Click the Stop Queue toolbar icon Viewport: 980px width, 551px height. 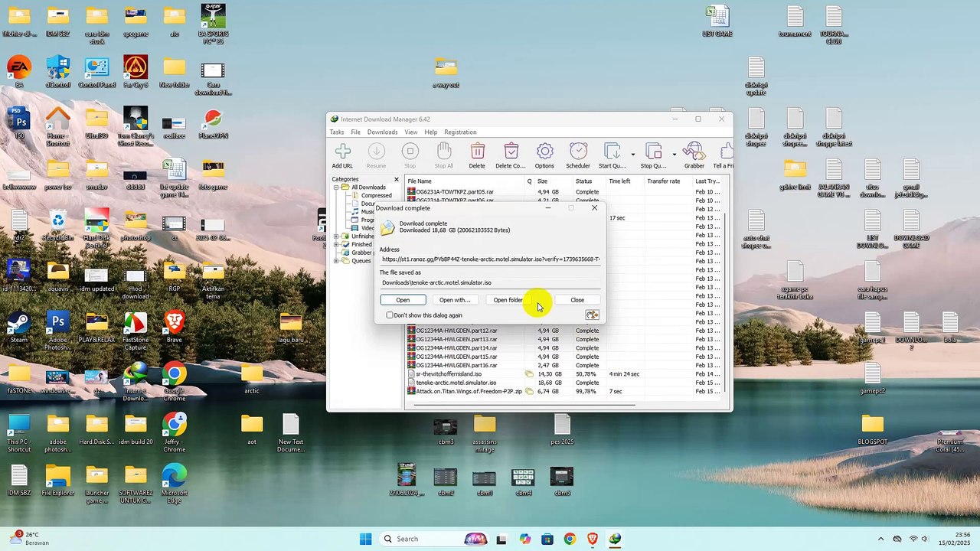[653, 152]
